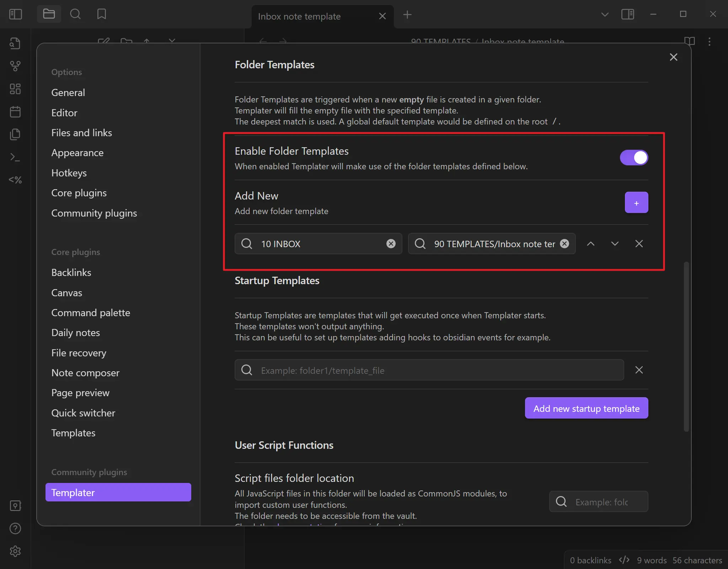Open the help question mark icon
This screenshot has height=569, width=728.
pos(15,528)
